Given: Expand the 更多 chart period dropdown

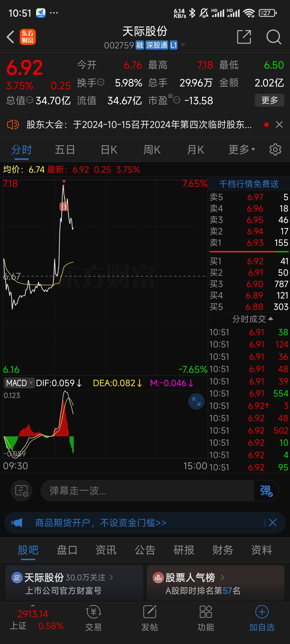Looking at the screenshot, I should tap(242, 150).
